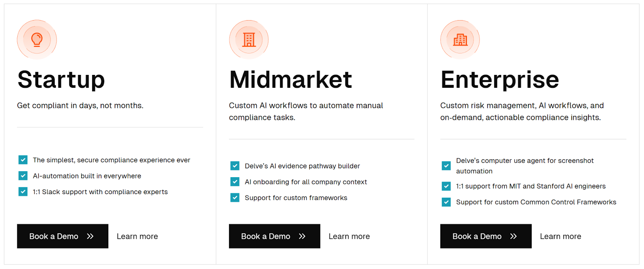Open Learn more for the Enterprise plan

click(561, 236)
